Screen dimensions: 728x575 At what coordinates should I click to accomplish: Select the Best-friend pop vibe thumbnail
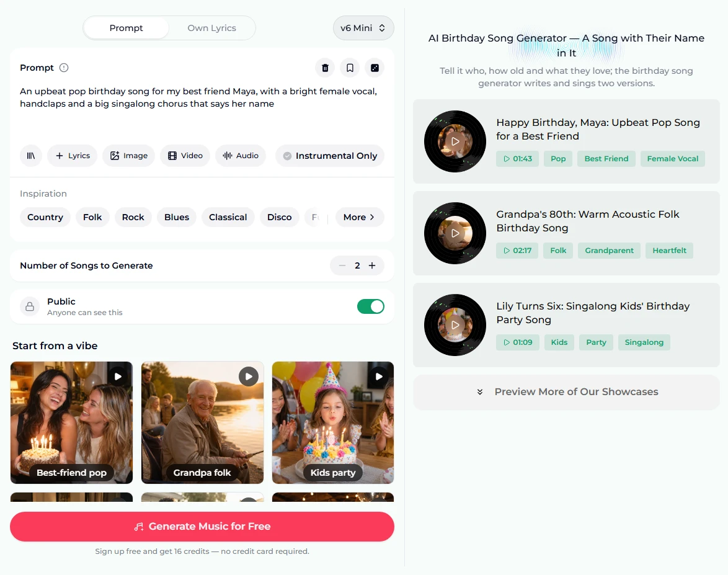(71, 422)
